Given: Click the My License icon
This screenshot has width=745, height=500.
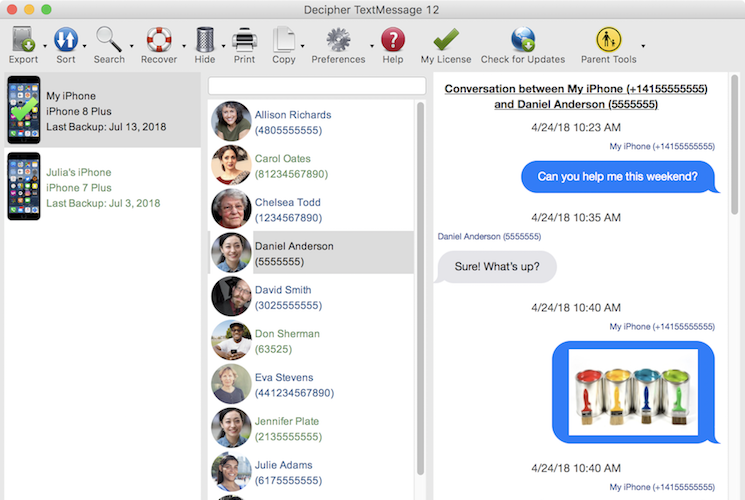Looking at the screenshot, I should click(446, 40).
